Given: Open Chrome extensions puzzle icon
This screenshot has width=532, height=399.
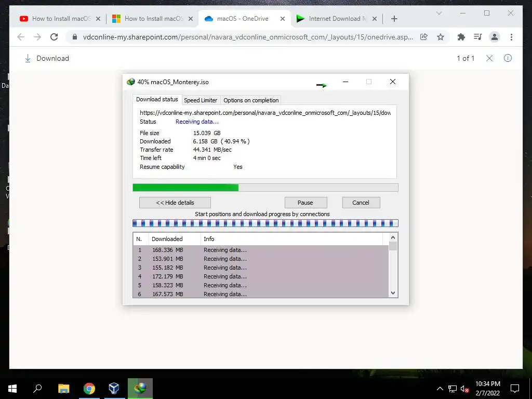Looking at the screenshot, I should [461, 37].
